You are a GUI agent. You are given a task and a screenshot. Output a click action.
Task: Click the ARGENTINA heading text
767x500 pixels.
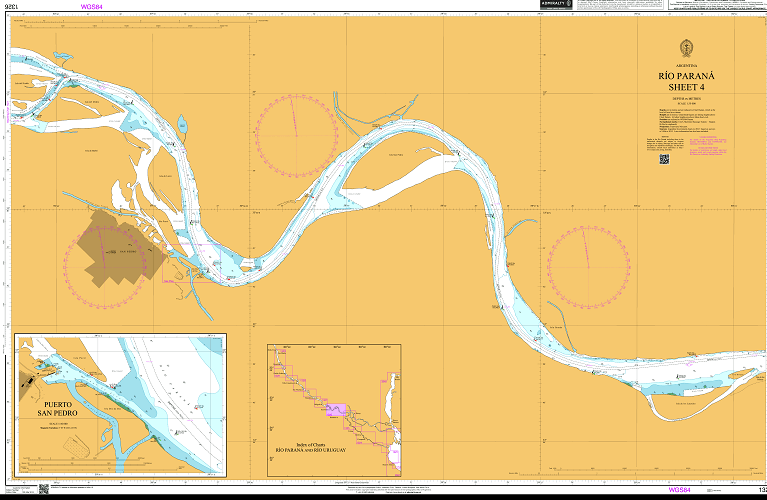click(686, 64)
